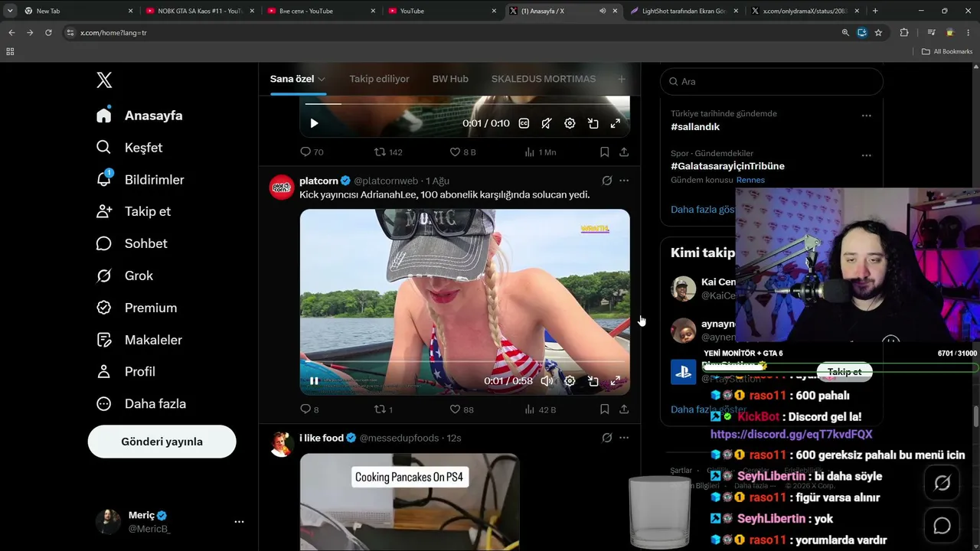This screenshot has height=551, width=980.
Task: Switch to Takip ediliyor timeline tab
Action: (379, 79)
